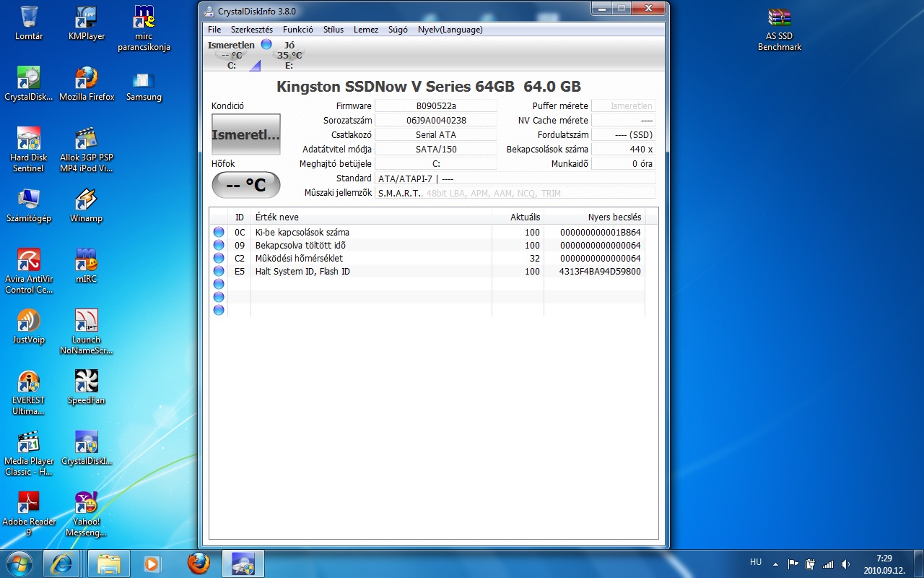Image resolution: width=924 pixels, height=578 pixels.
Task: Open the Media Player Classic desktop icon
Action: [x=29, y=453]
